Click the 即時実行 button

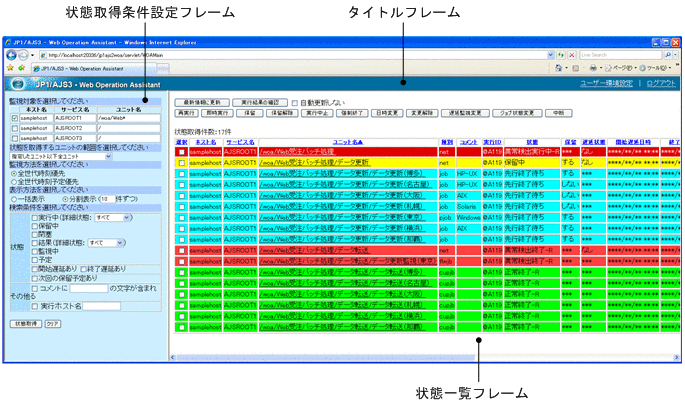[217, 113]
